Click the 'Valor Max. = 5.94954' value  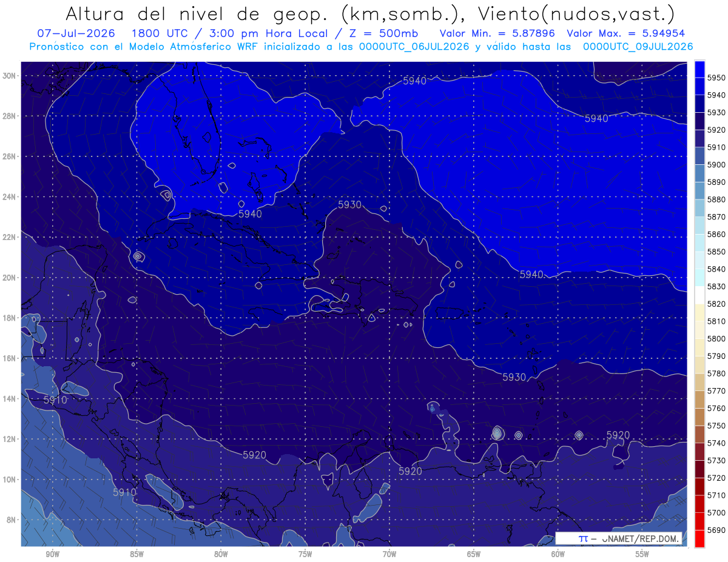tap(627, 33)
